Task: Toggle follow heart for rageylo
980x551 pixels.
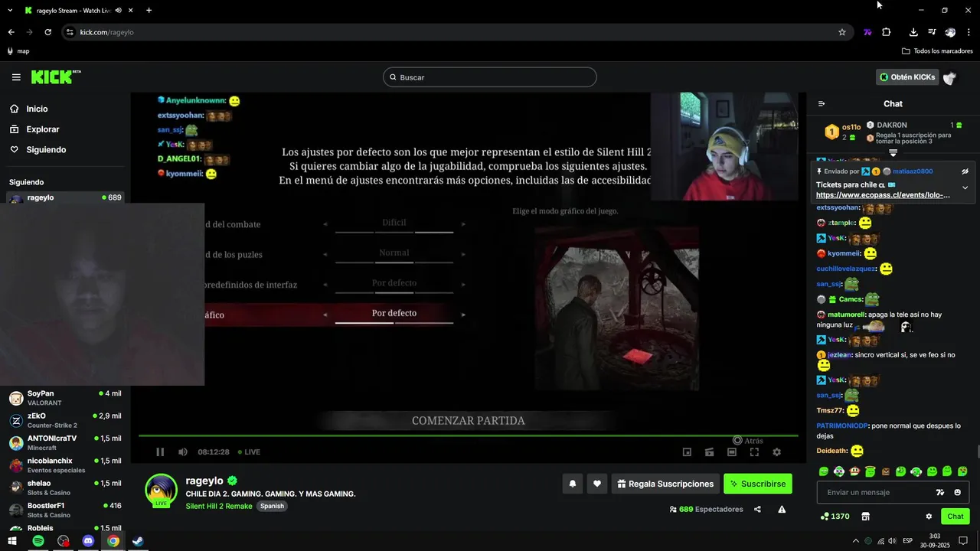Action: tap(597, 484)
